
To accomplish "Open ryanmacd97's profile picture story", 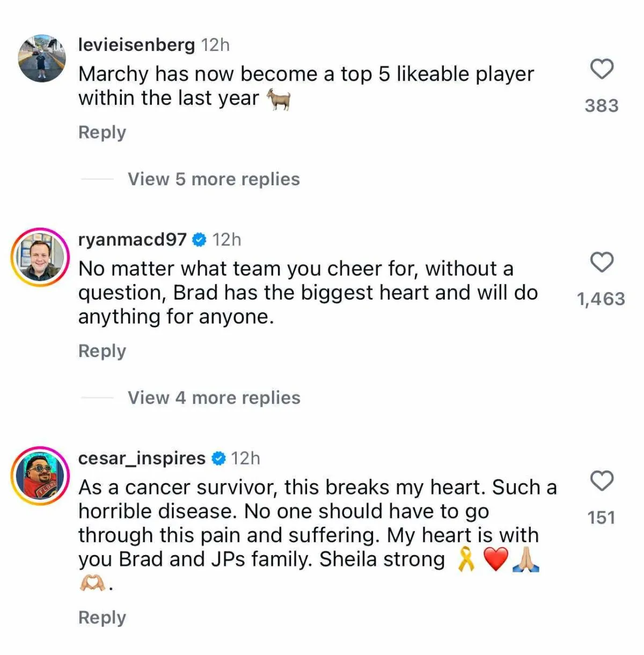I will [x=40, y=257].
